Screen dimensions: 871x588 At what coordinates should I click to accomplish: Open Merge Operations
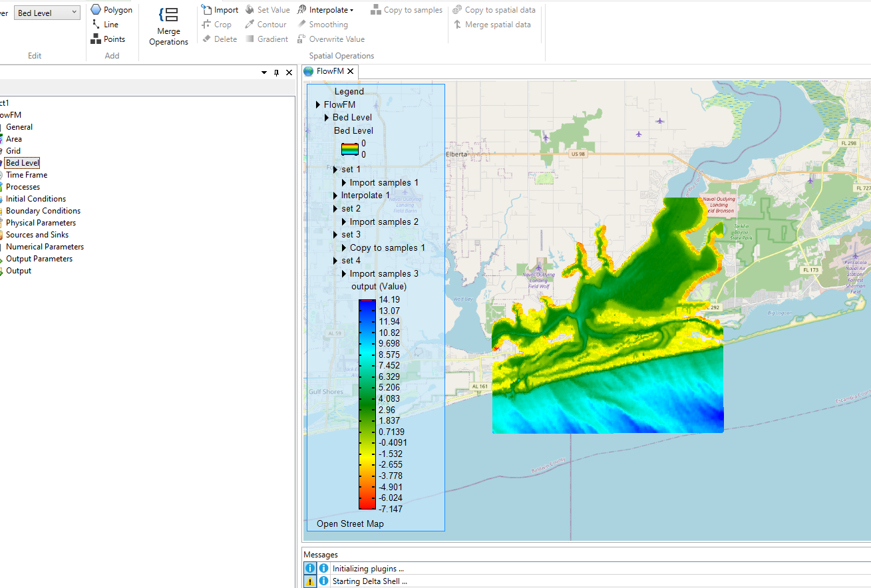coord(168,26)
